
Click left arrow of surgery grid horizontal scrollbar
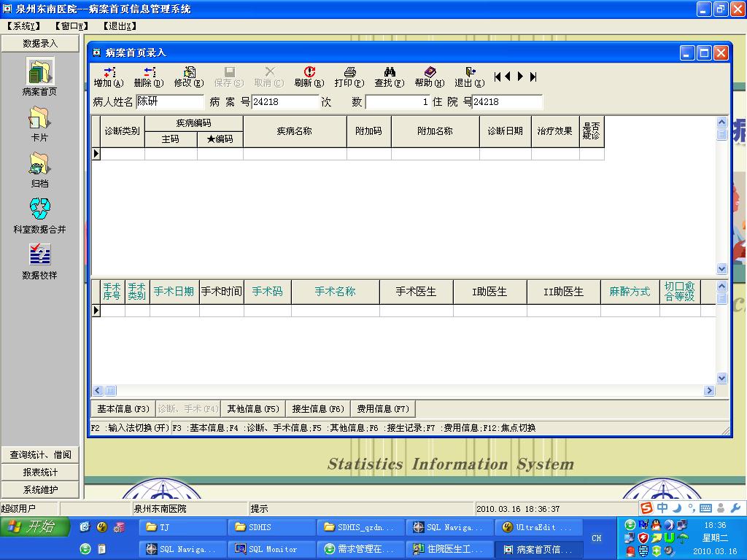click(98, 391)
